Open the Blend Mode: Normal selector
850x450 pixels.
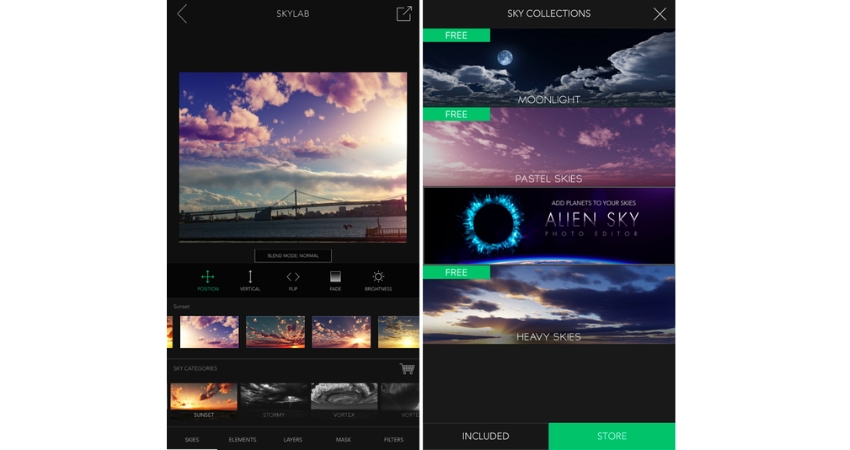293,256
